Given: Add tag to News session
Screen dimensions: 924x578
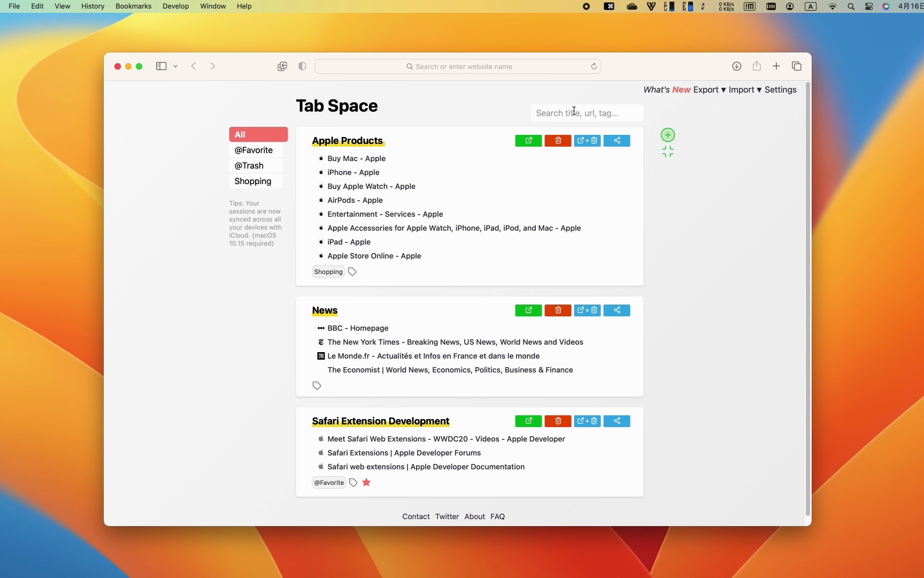Looking at the screenshot, I should coord(317,386).
